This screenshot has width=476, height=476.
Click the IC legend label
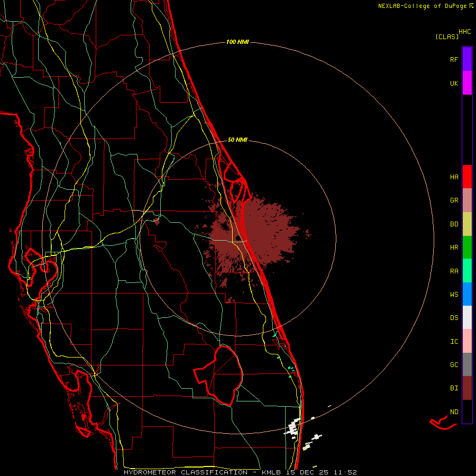pyautogui.click(x=454, y=342)
